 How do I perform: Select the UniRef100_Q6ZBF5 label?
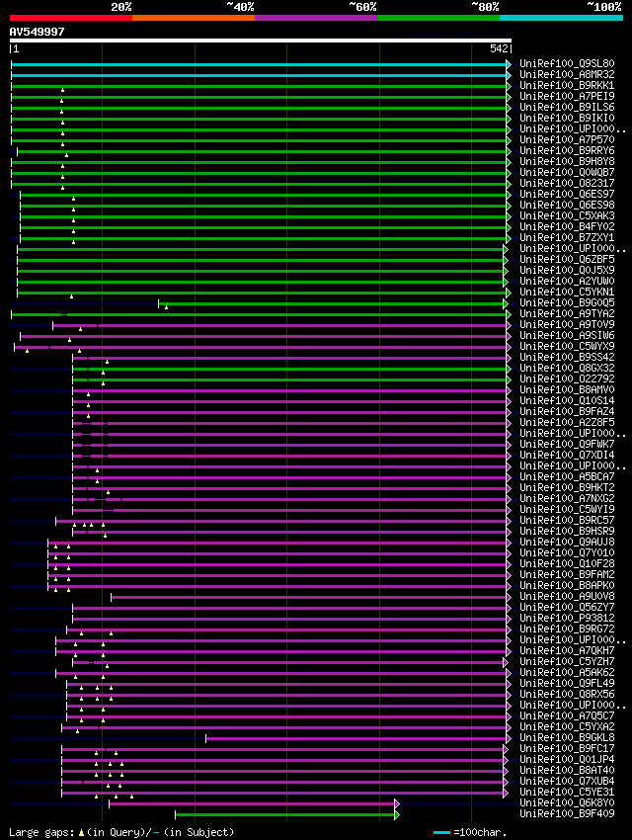click(x=567, y=259)
